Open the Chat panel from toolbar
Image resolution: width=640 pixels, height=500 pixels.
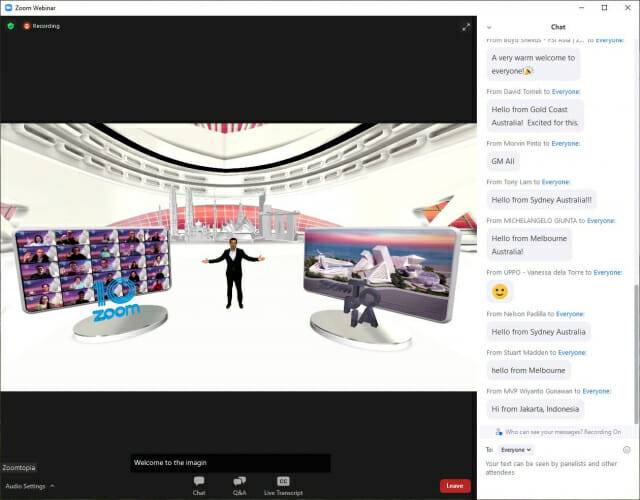(x=199, y=485)
